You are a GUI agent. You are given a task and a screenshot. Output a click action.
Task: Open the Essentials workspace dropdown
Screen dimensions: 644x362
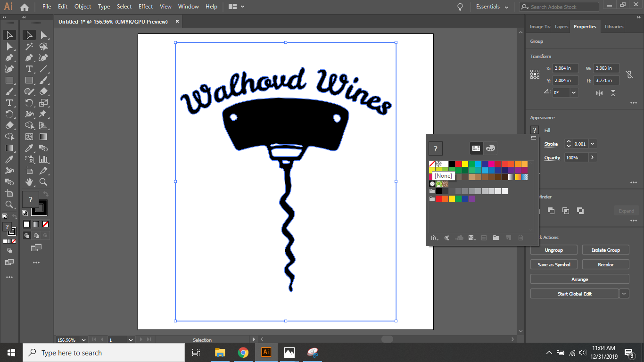tap(492, 7)
